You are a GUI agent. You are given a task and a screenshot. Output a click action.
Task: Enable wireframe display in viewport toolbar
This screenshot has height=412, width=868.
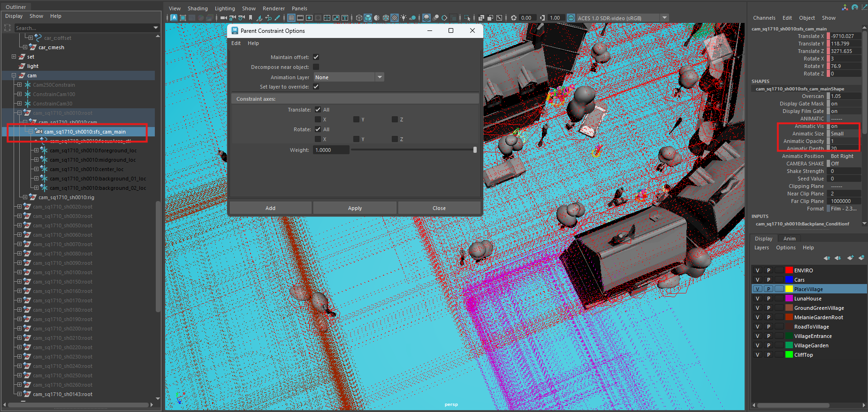coord(359,18)
